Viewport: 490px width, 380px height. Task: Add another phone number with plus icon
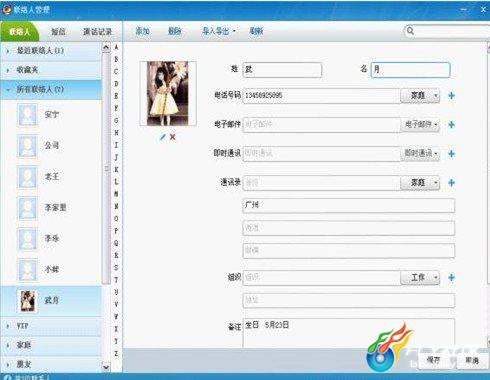click(x=451, y=96)
